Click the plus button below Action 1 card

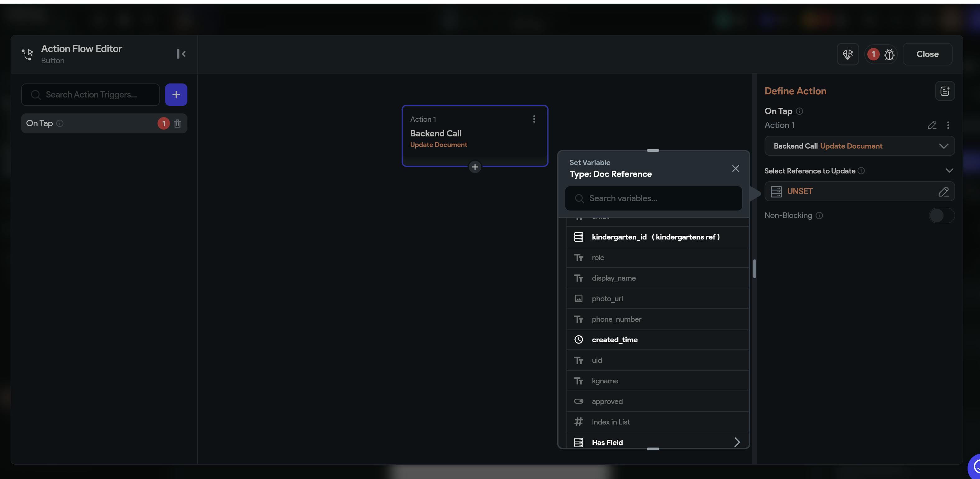(474, 167)
